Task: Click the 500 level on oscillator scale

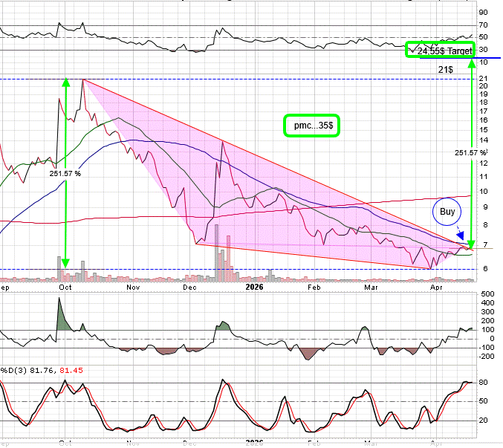Action: (484, 295)
